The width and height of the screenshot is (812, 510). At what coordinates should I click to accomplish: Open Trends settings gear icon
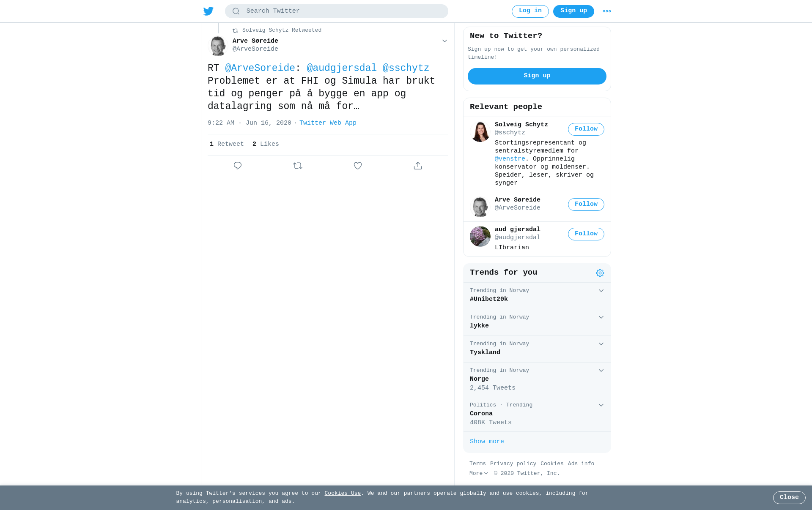pos(600,273)
